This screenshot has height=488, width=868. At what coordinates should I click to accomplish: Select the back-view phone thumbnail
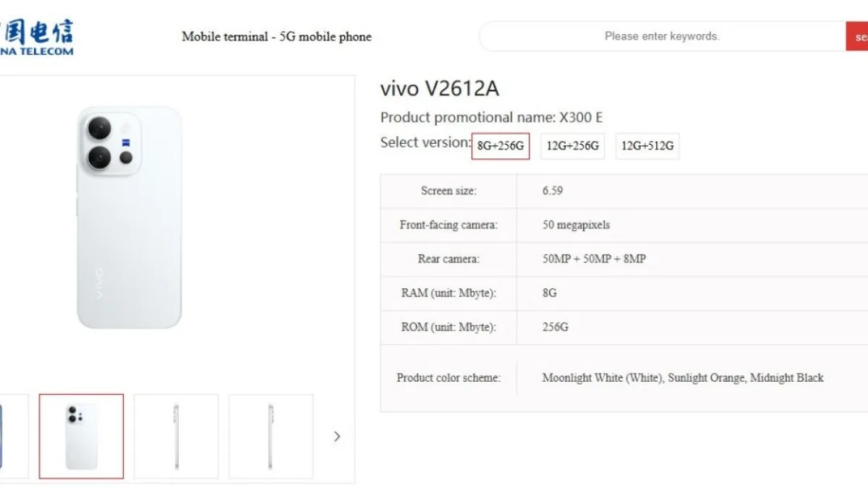click(81, 436)
